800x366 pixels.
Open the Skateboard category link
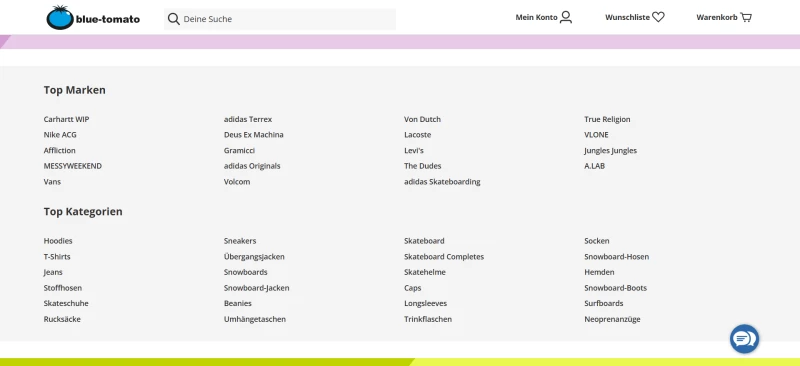tap(424, 241)
